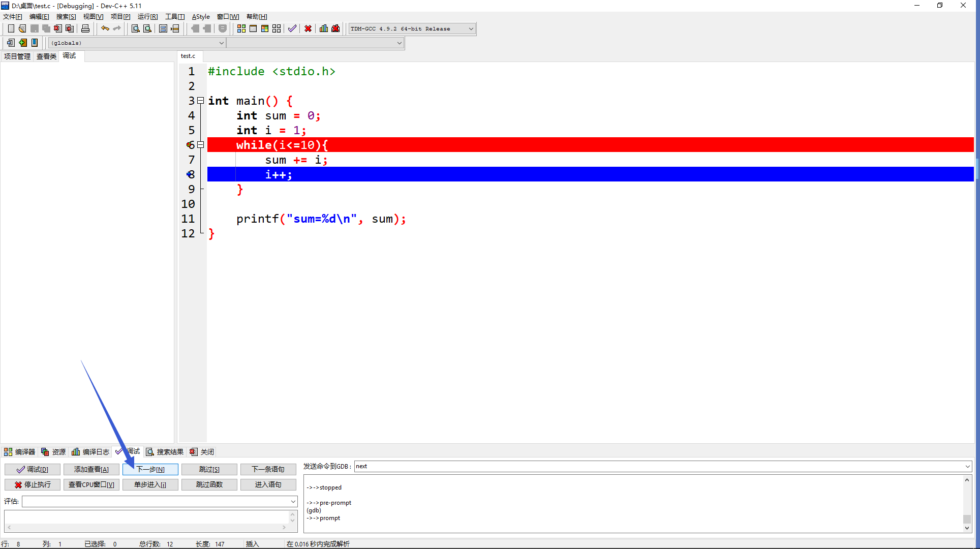Open the GDB command dropdown arrow
The width and height of the screenshot is (980, 549).
click(x=967, y=466)
